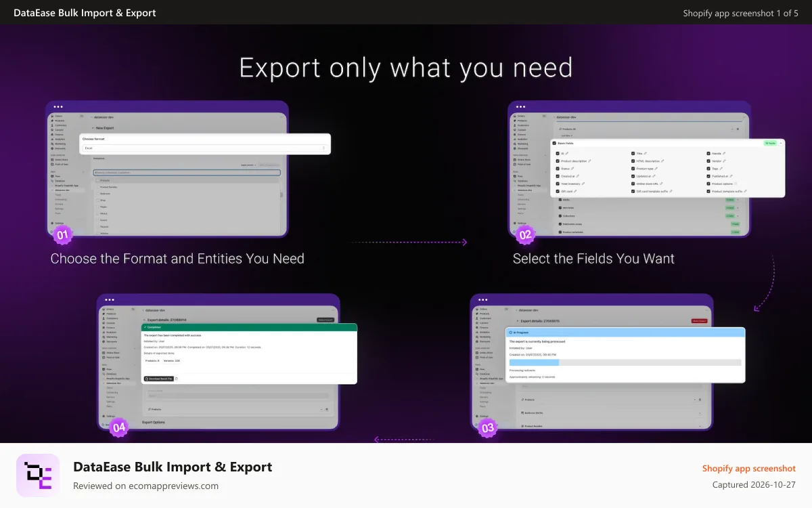Viewport: 812px width, 508px height.
Task: Click 'Choose the Format and Entities You Need' caption
Action: pyautogui.click(x=177, y=259)
